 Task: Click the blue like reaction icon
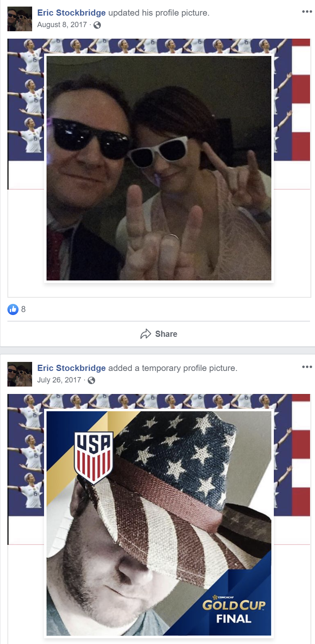coord(13,309)
